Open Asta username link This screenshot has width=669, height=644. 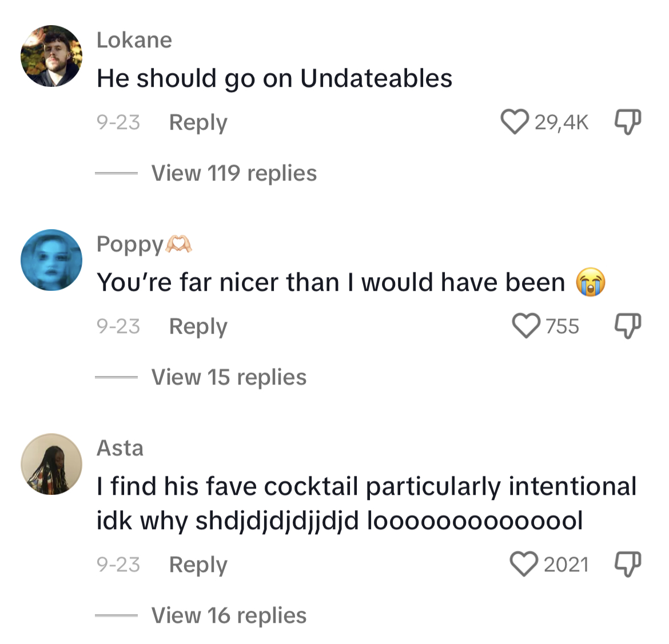pos(120,448)
